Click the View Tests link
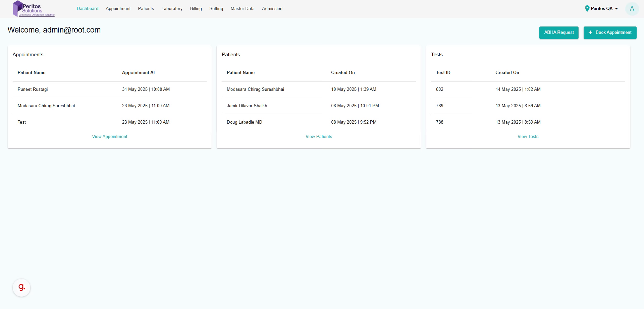Image resolution: width=644 pixels, height=309 pixels. (528, 137)
